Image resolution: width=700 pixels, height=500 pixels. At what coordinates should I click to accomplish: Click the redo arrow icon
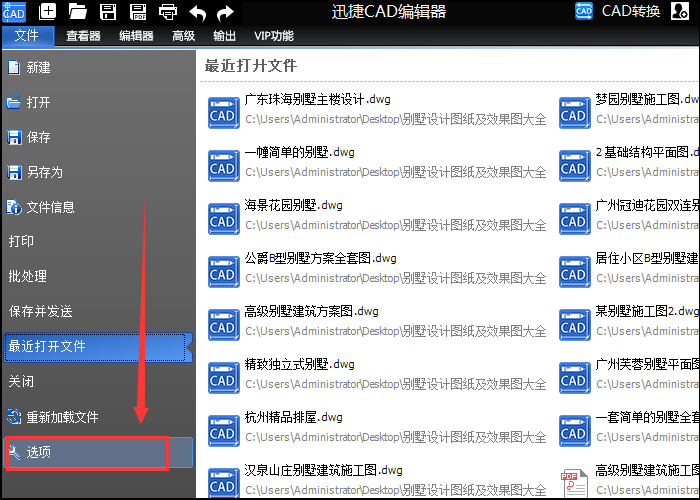[226, 12]
